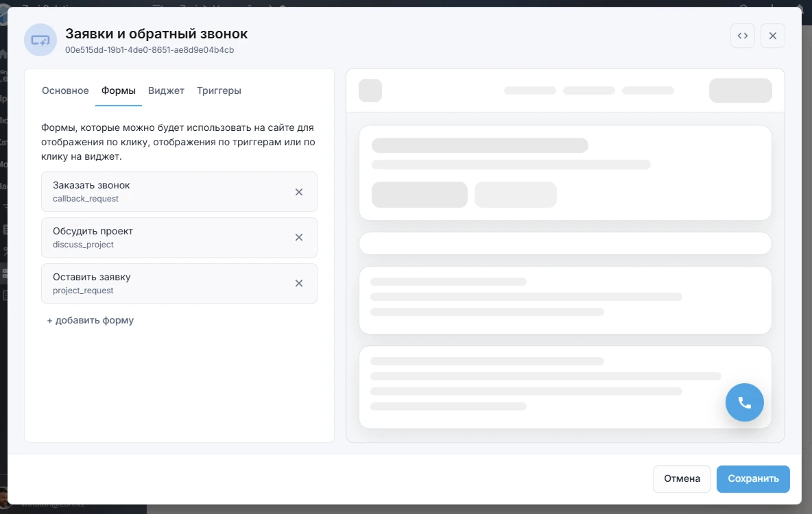Click the widget icon beside the dialog title
The image size is (812, 514).
[40, 40]
